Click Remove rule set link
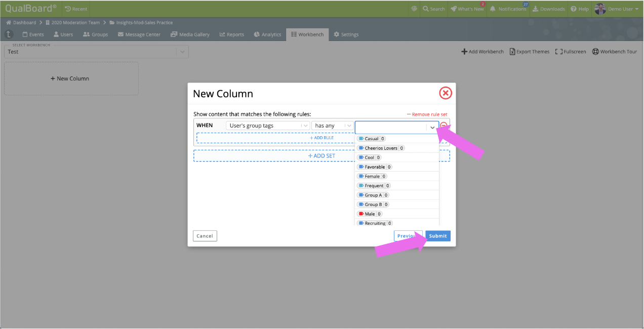Screen dimensions: 644x329 coord(427,114)
